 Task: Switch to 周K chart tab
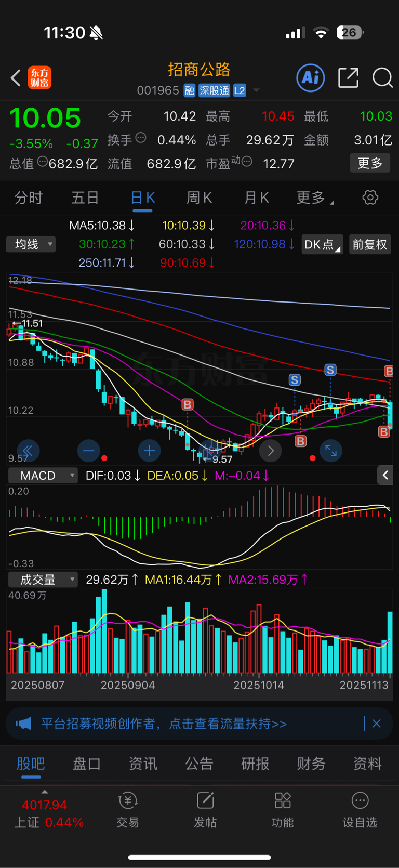point(199,198)
